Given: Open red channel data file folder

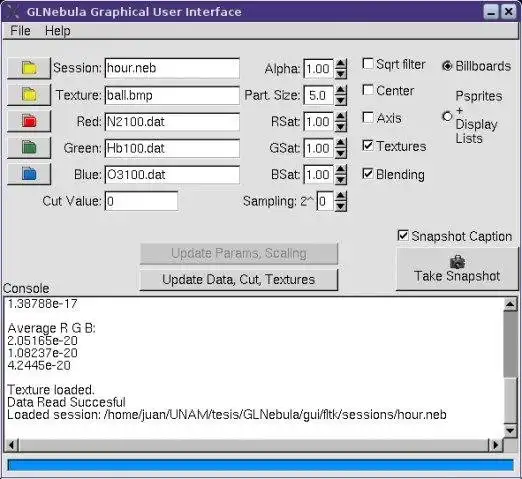Looking at the screenshot, I should [29, 121].
